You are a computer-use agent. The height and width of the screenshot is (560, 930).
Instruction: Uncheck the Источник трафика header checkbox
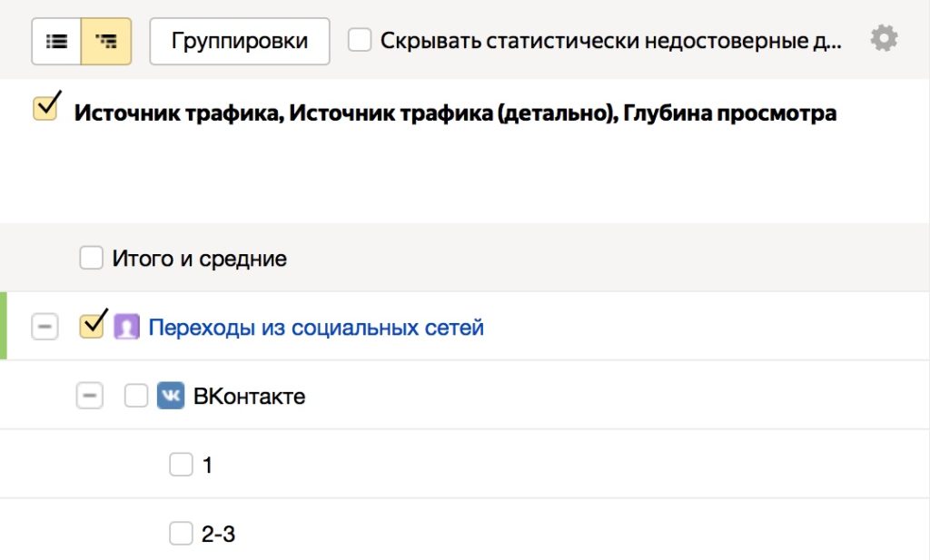pos(45,108)
